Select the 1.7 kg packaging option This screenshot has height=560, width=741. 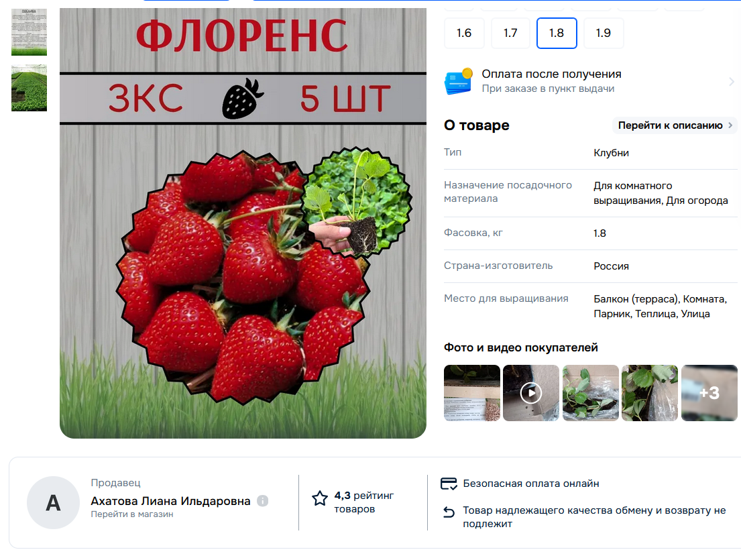tap(510, 33)
